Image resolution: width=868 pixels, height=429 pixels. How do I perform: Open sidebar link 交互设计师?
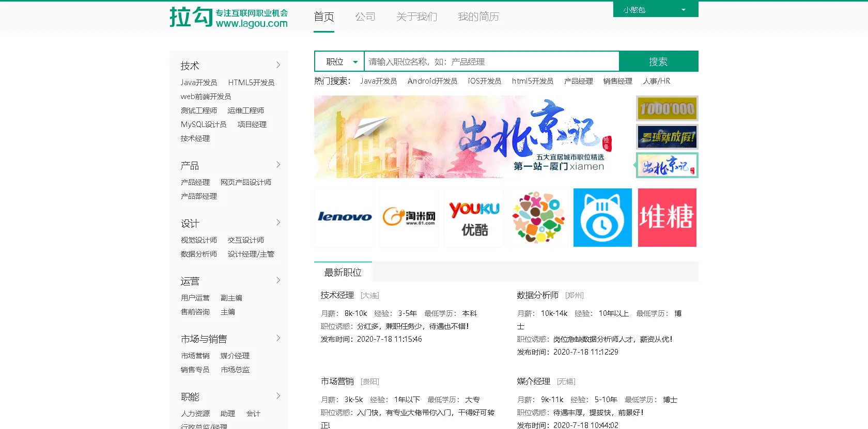tap(246, 240)
